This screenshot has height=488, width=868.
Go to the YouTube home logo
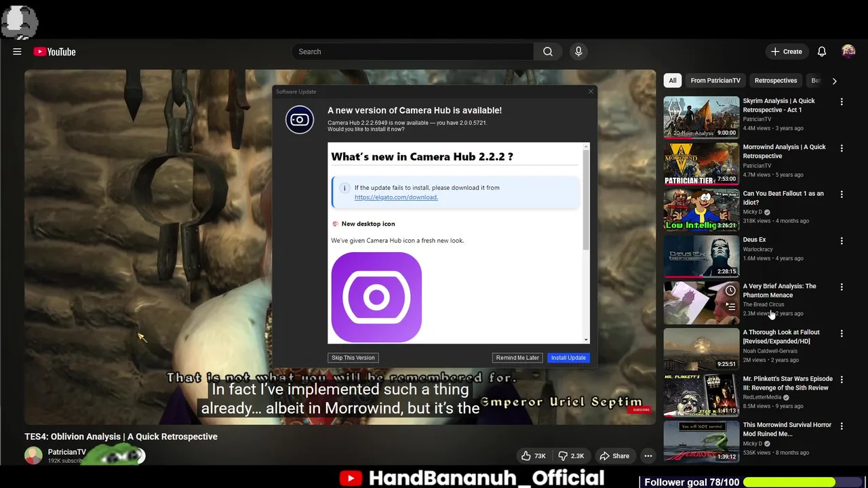(x=54, y=52)
